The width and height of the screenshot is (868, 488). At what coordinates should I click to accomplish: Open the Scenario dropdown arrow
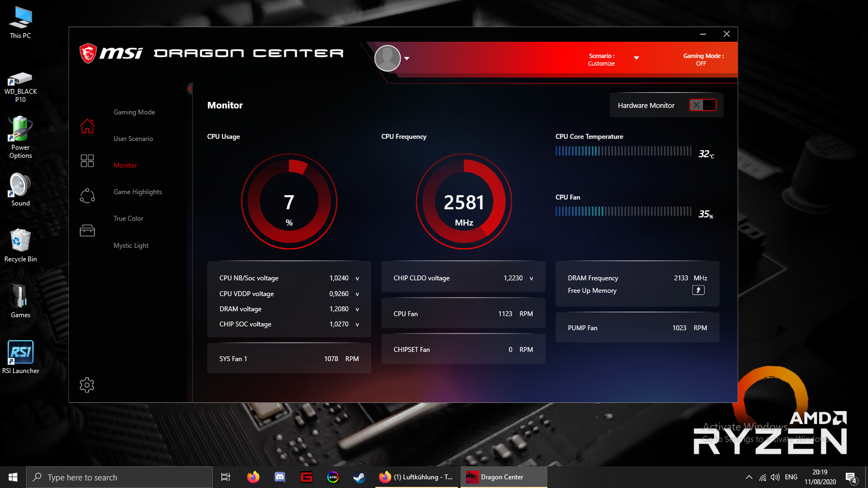coord(636,58)
